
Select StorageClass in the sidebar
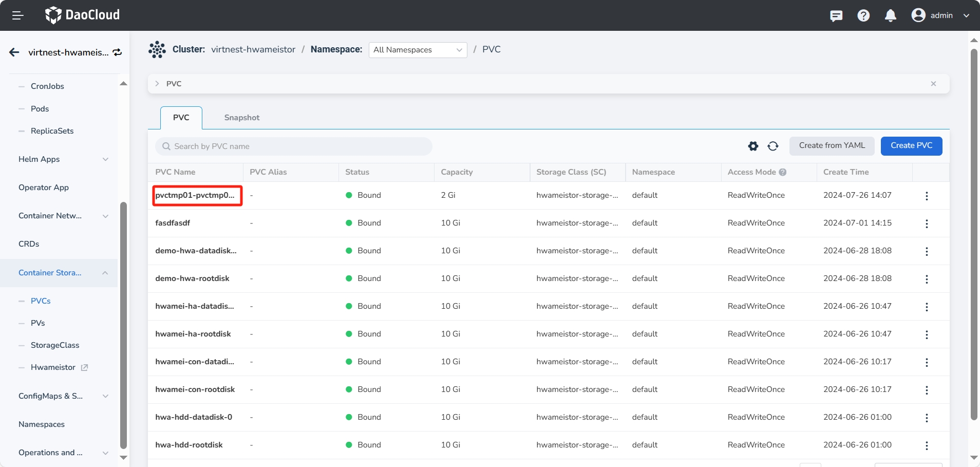[55, 345]
